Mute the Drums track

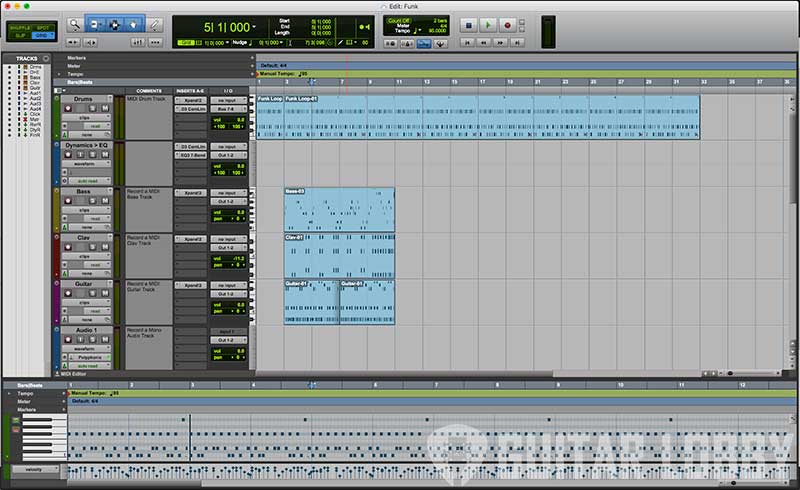click(105, 108)
